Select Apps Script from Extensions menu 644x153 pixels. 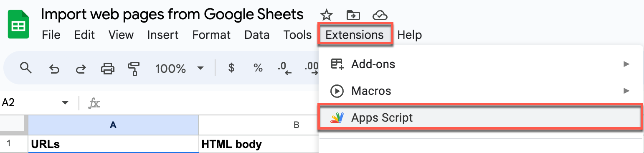[479, 117]
